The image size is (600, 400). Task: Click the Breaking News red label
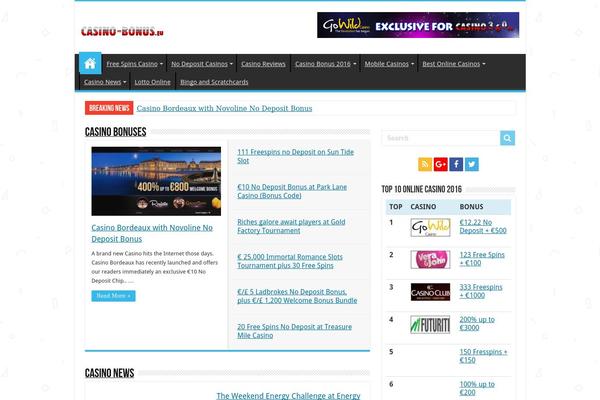[109, 108]
